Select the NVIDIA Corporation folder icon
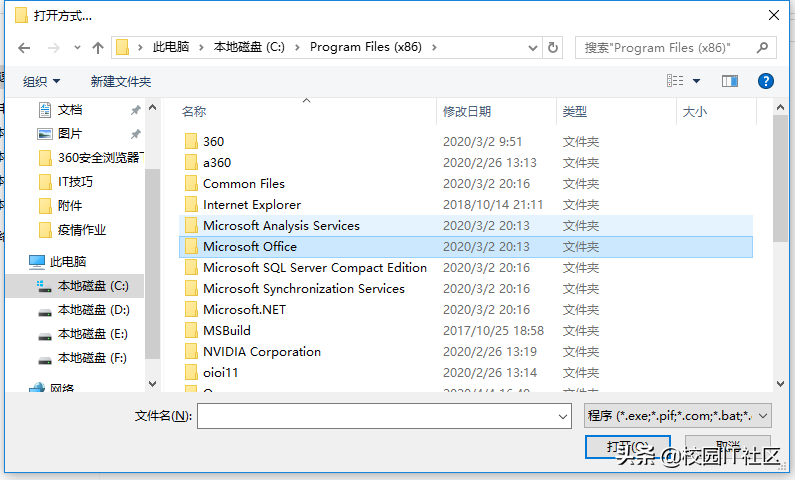This screenshot has width=795, height=480. (x=191, y=352)
